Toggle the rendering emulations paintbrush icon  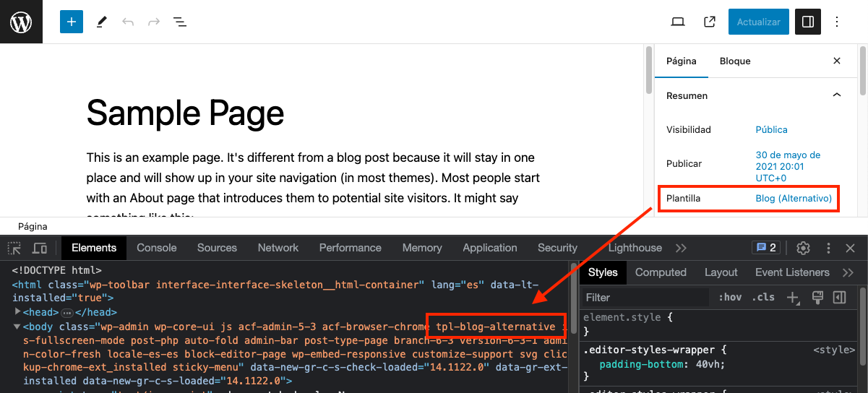[817, 296]
